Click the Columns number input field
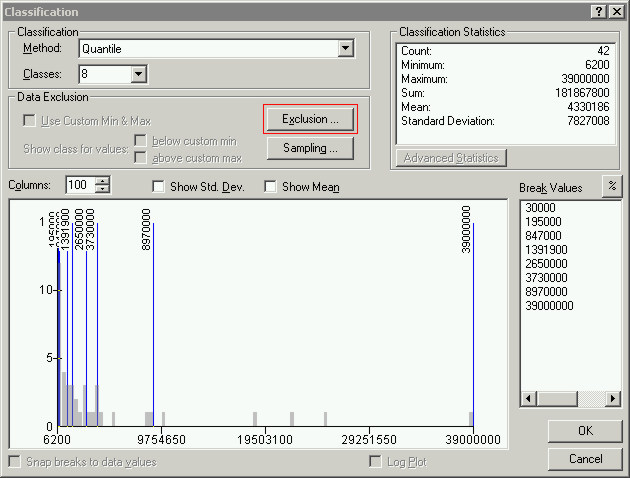Viewport: 630px width, 478px height. point(80,185)
